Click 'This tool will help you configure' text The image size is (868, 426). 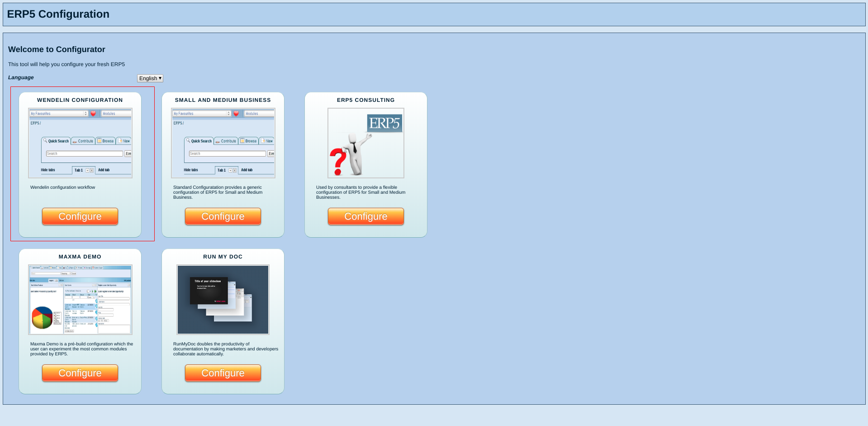click(x=66, y=64)
